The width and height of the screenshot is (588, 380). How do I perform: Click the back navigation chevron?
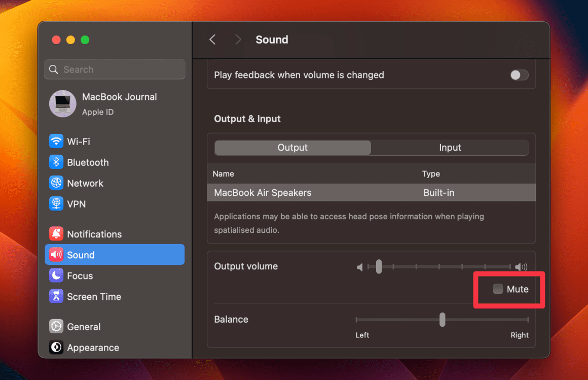(212, 39)
